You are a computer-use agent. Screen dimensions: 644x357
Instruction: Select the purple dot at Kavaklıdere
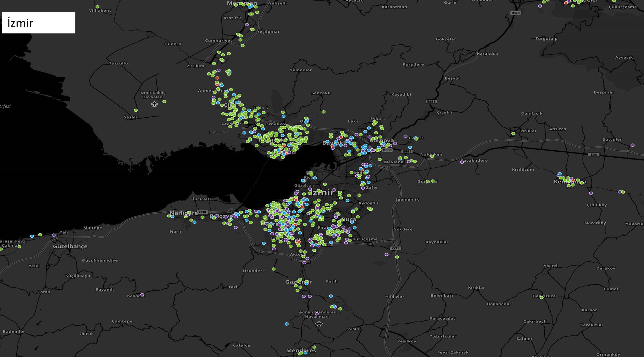[x=462, y=162]
